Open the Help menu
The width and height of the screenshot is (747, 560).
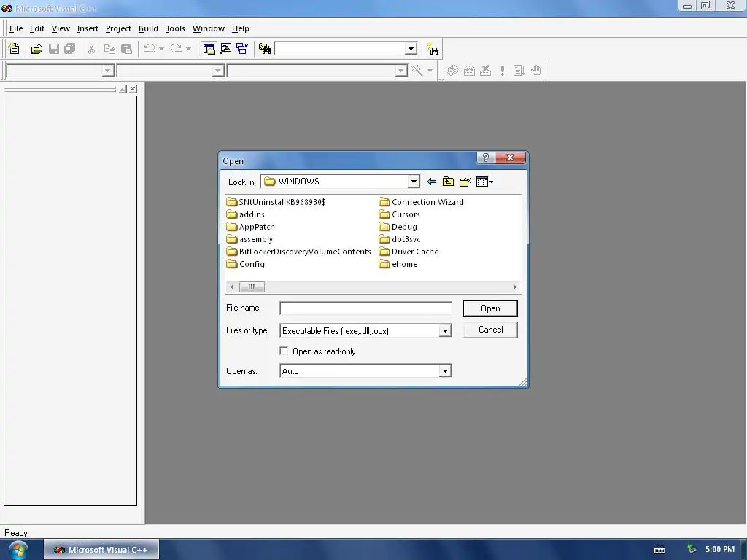coord(241,28)
